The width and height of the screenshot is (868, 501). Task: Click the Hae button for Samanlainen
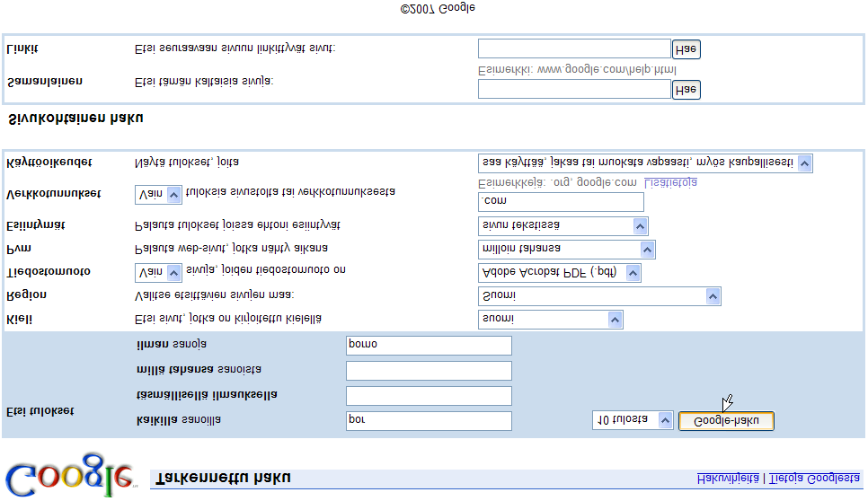[x=686, y=90]
